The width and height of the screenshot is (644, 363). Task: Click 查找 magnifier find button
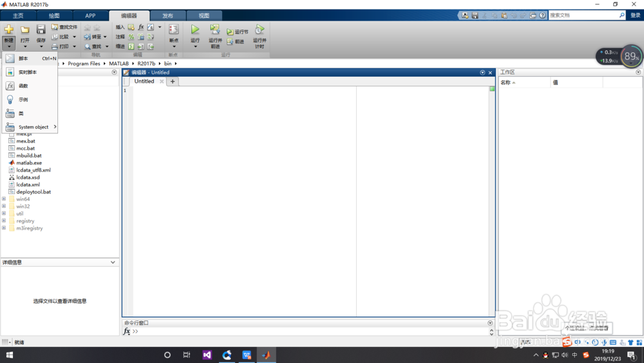point(93,46)
